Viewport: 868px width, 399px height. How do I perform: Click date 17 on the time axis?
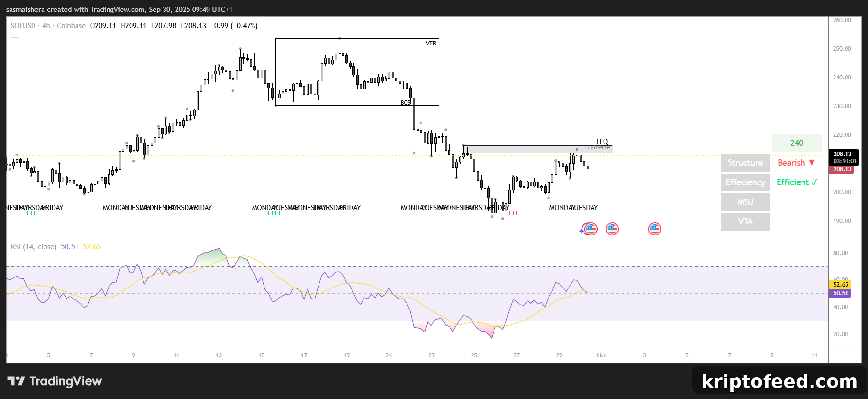tap(304, 355)
